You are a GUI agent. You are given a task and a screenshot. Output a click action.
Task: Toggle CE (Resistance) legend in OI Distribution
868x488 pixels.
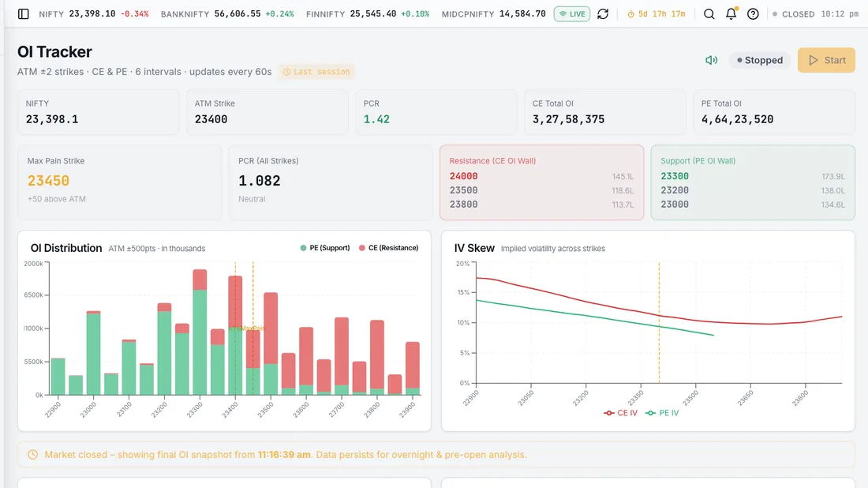pos(388,248)
